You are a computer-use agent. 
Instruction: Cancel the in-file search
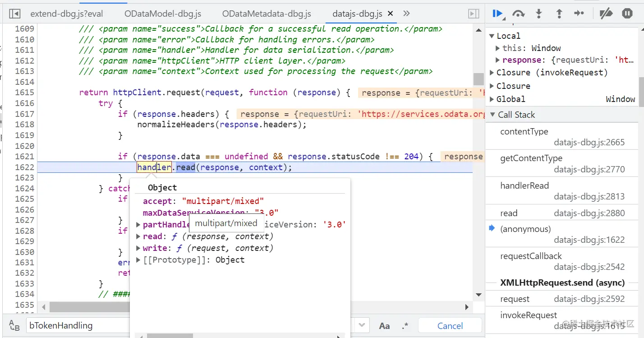450,326
